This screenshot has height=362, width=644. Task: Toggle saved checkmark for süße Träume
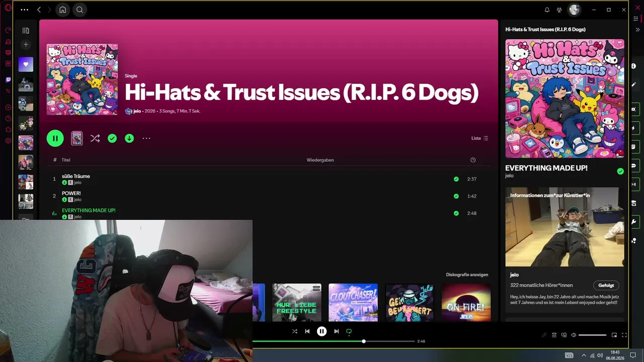pos(456,179)
